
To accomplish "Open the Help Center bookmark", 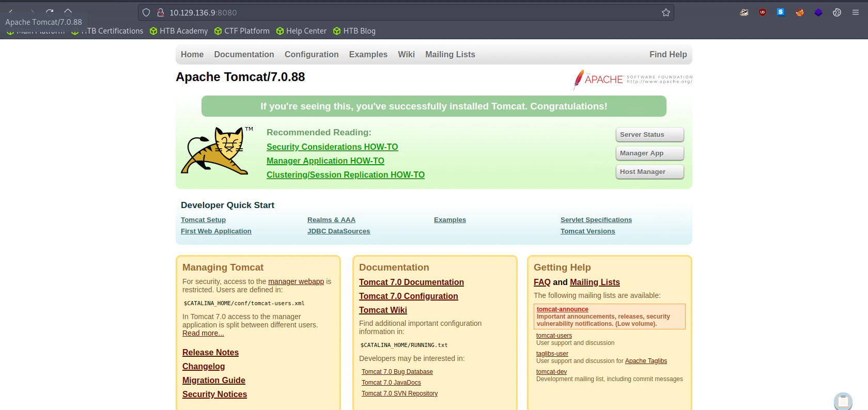I will (x=301, y=31).
